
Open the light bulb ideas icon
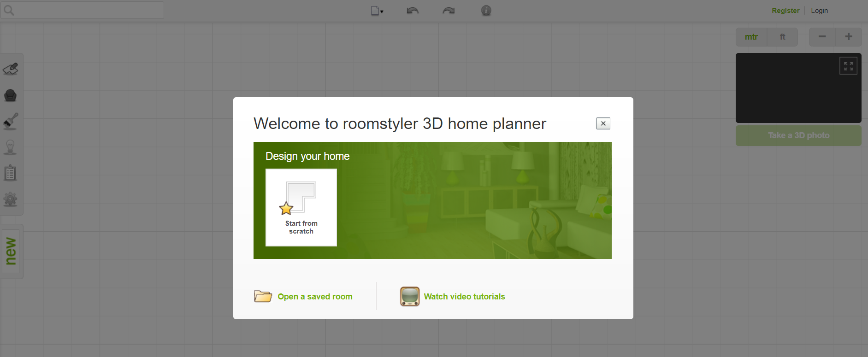coord(10,147)
